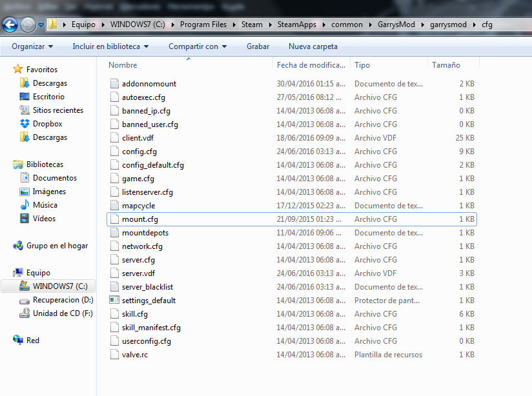Screen dimensions: 532x396
Task: Go to garrysmod breadcrumb segment
Action: [448, 25]
